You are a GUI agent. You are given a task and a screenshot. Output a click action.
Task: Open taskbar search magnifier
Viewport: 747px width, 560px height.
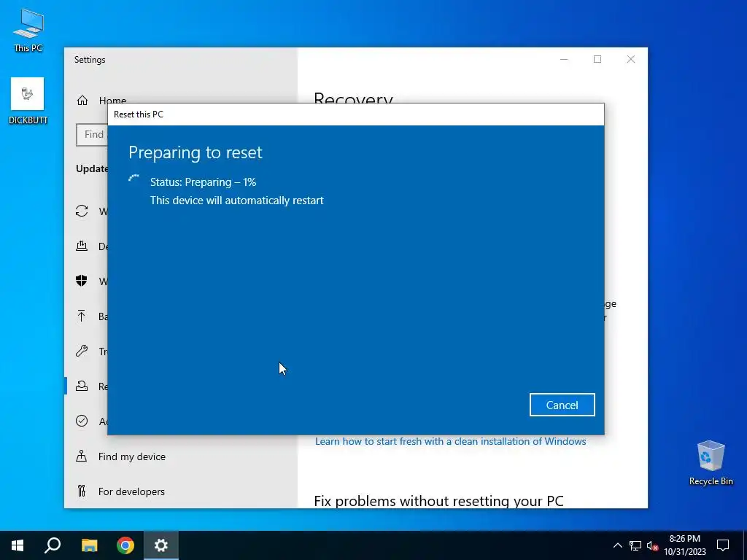(53, 545)
